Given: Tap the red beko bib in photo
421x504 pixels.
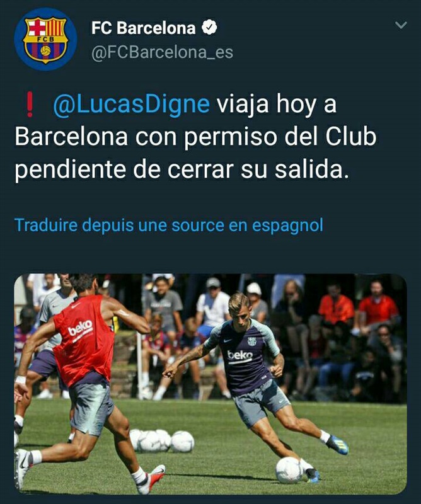Looking at the screenshot, I should (84, 340).
